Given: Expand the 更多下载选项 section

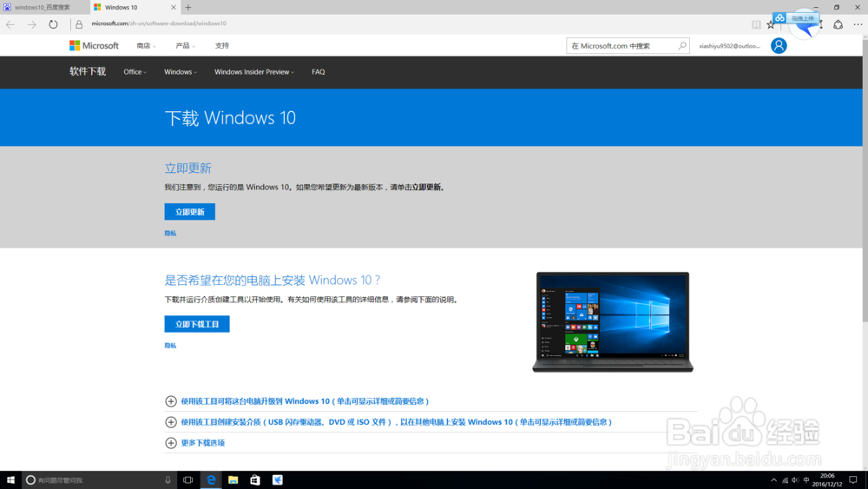Looking at the screenshot, I should click(195, 443).
